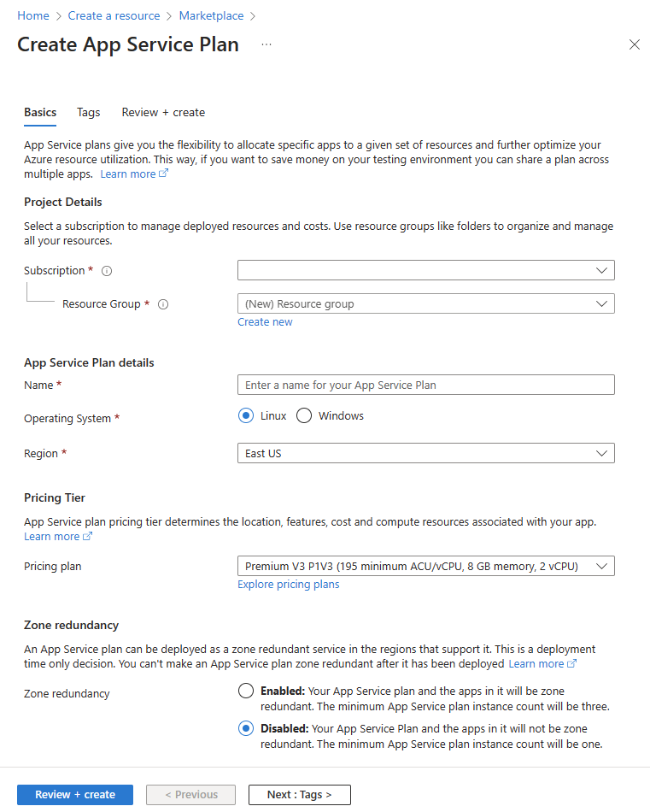Switch to the Review + create tab

click(163, 112)
